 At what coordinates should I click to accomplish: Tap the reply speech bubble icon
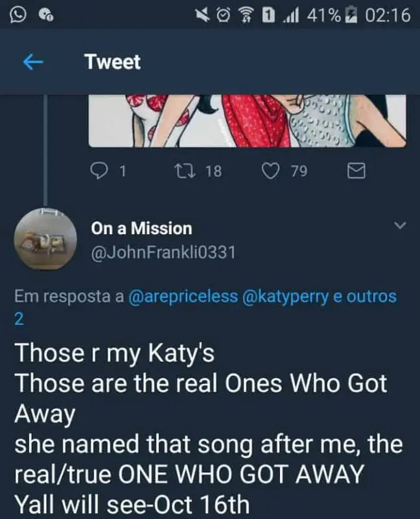click(x=99, y=171)
